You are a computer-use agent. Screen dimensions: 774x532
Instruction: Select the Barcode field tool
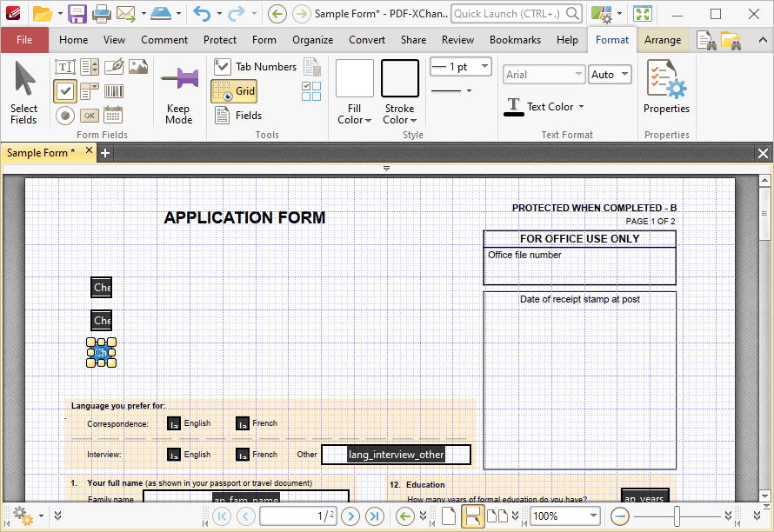pyautogui.click(x=114, y=90)
